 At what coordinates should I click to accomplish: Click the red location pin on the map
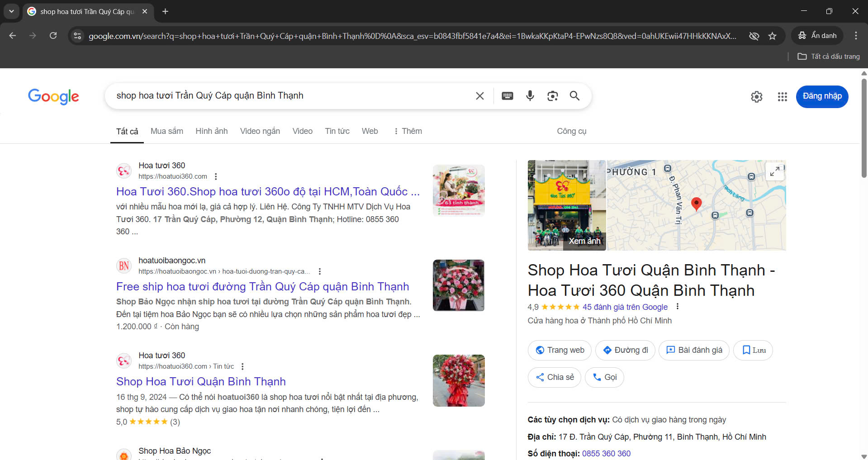697,204
